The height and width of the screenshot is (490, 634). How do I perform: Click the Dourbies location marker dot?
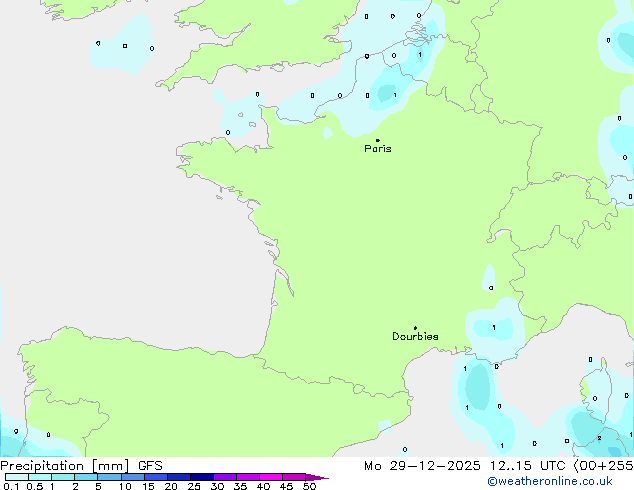click(x=416, y=328)
